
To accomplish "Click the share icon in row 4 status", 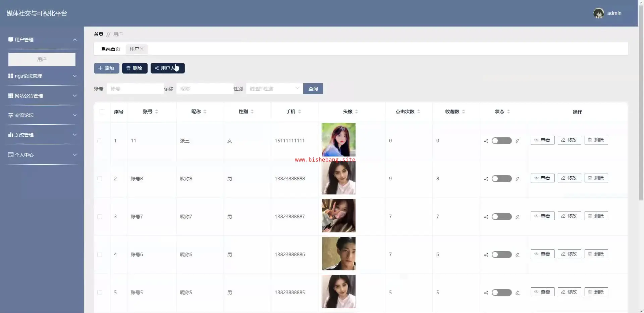I will [486, 255].
